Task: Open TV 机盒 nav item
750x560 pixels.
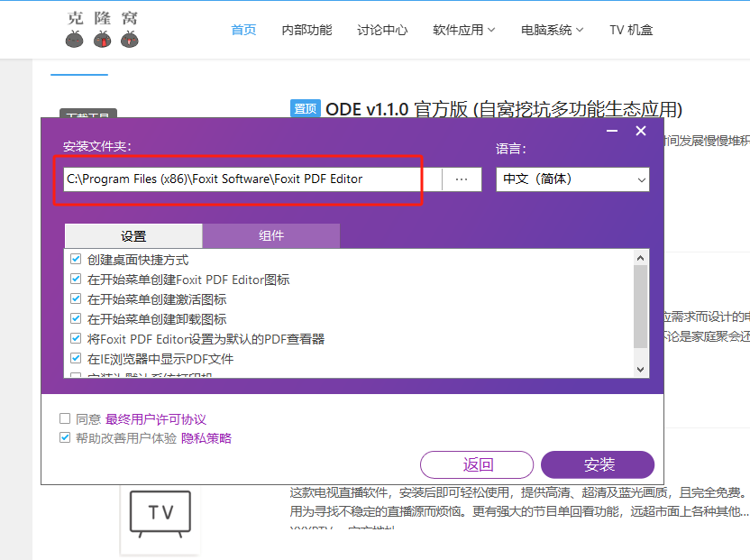Action: pos(631,30)
